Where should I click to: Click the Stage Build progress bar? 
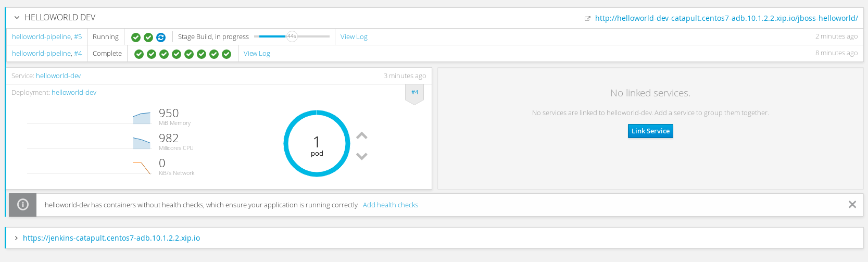pos(292,36)
